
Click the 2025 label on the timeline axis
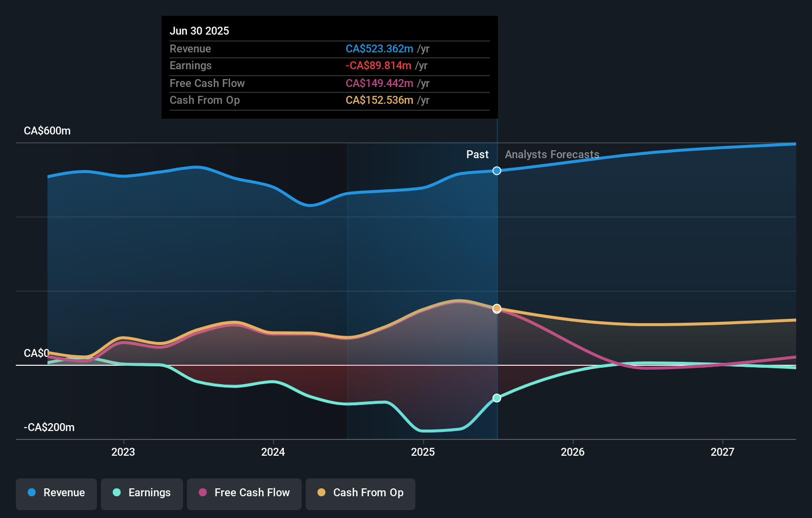(x=423, y=452)
